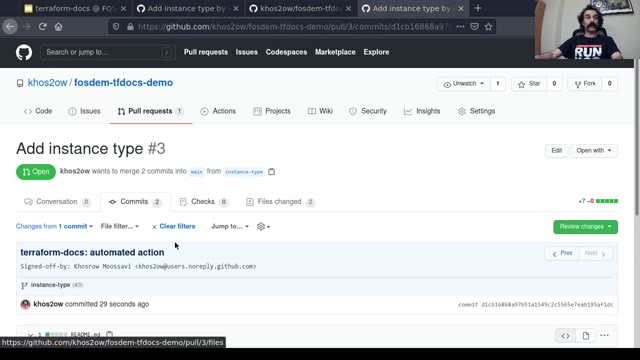640x360 pixels.
Task: Open the khos2ow owner link
Action: click(x=47, y=83)
